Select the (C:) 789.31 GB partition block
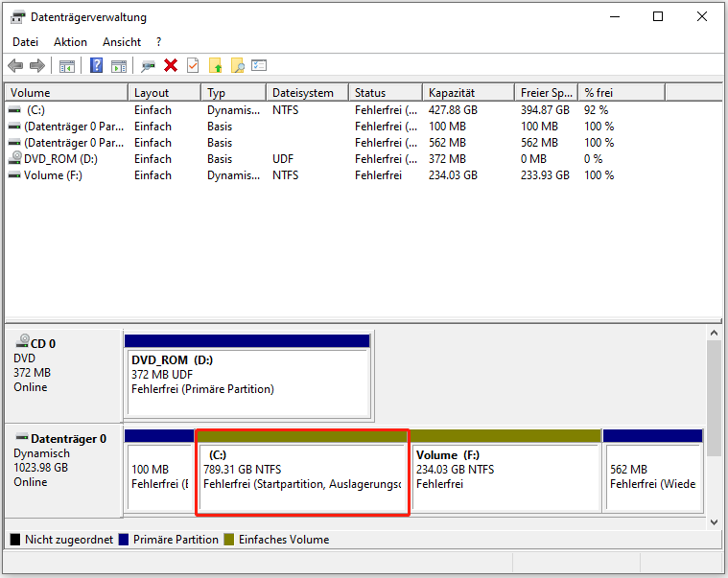 (x=302, y=474)
